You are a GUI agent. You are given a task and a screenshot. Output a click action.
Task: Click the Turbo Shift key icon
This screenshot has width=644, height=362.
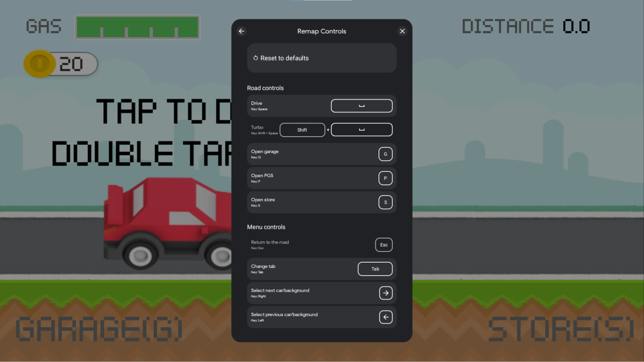point(302,130)
